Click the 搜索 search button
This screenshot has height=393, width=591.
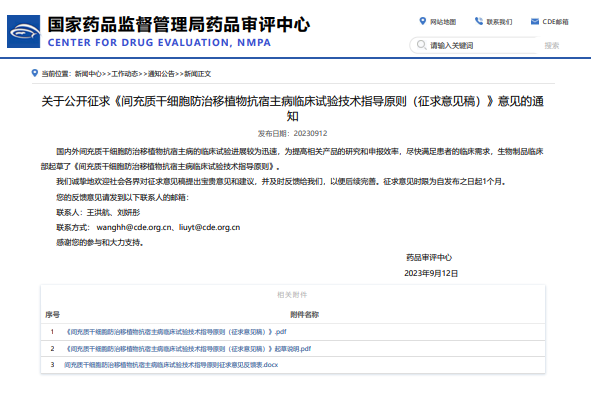(x=552, y=46)
